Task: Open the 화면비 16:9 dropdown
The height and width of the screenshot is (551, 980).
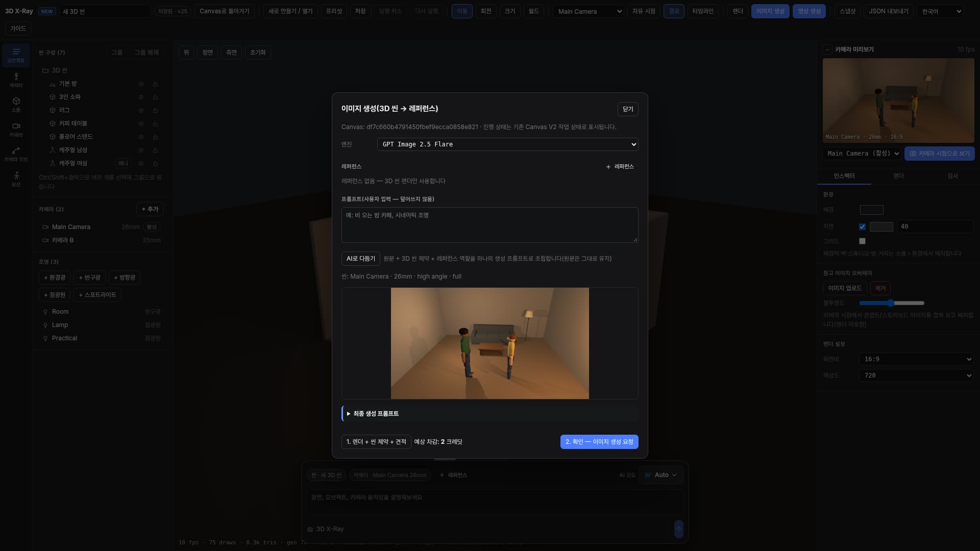Action: (x=916, y=359)
